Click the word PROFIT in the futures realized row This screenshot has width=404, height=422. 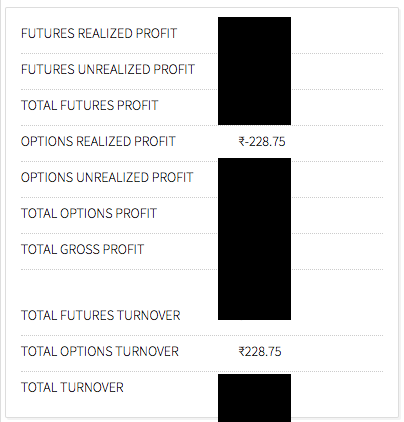[156, 34]
